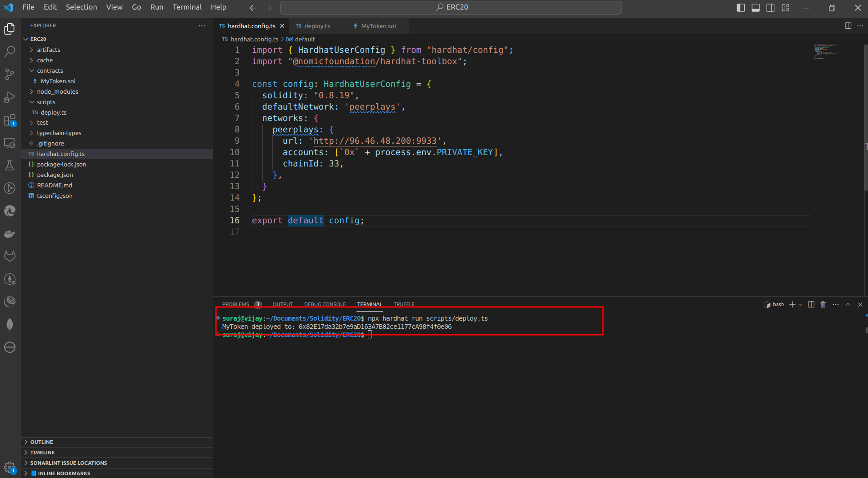
Task: Toggle the Primary Side Bar visibility
Action: point(741,8)
